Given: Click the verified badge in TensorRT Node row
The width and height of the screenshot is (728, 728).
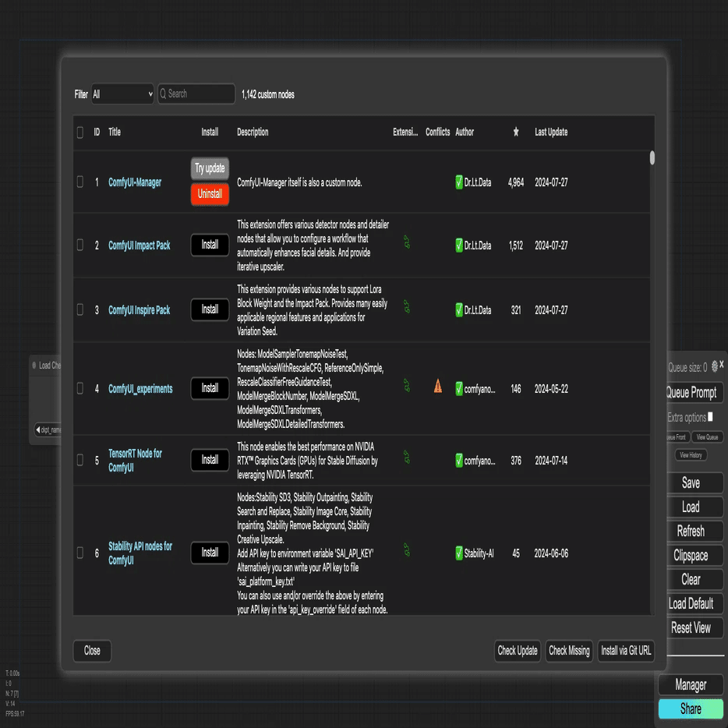Looking at the screenshot, I should [459, 461].
